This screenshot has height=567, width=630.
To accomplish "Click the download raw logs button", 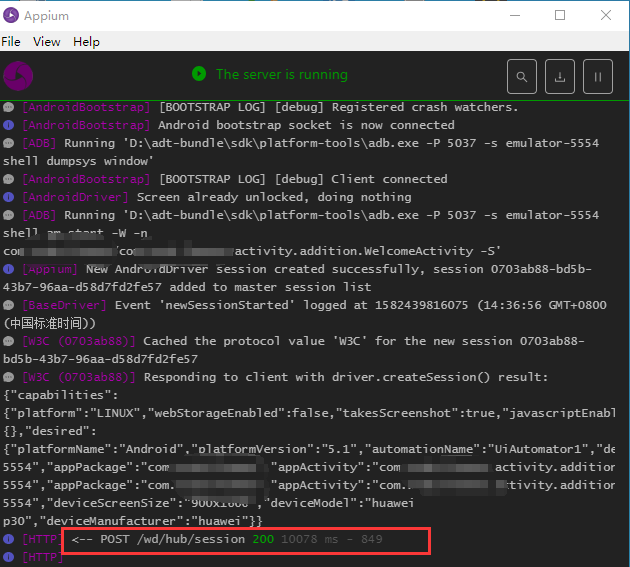I will tap(560, 76).
